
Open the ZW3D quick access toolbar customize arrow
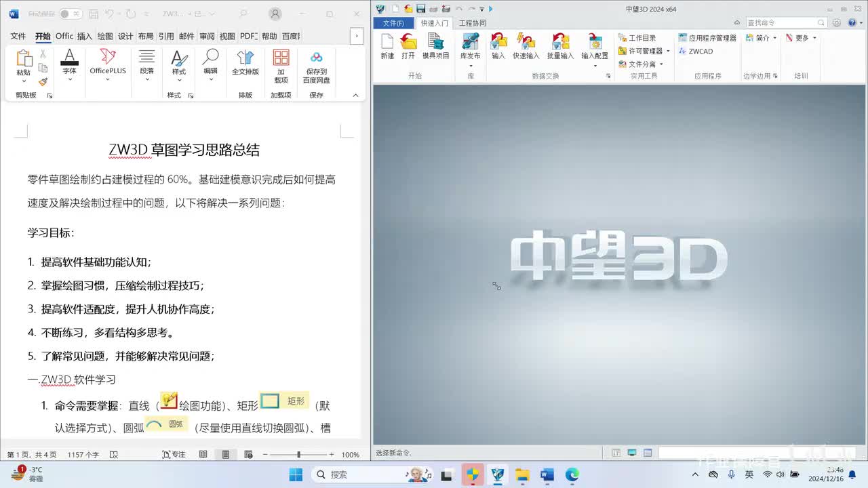tap(481, 9)
